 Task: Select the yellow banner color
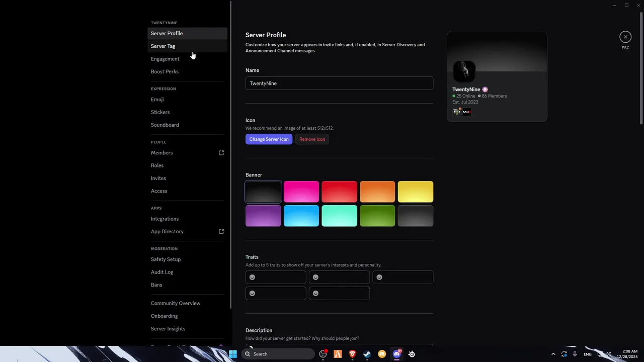point(416,192)
